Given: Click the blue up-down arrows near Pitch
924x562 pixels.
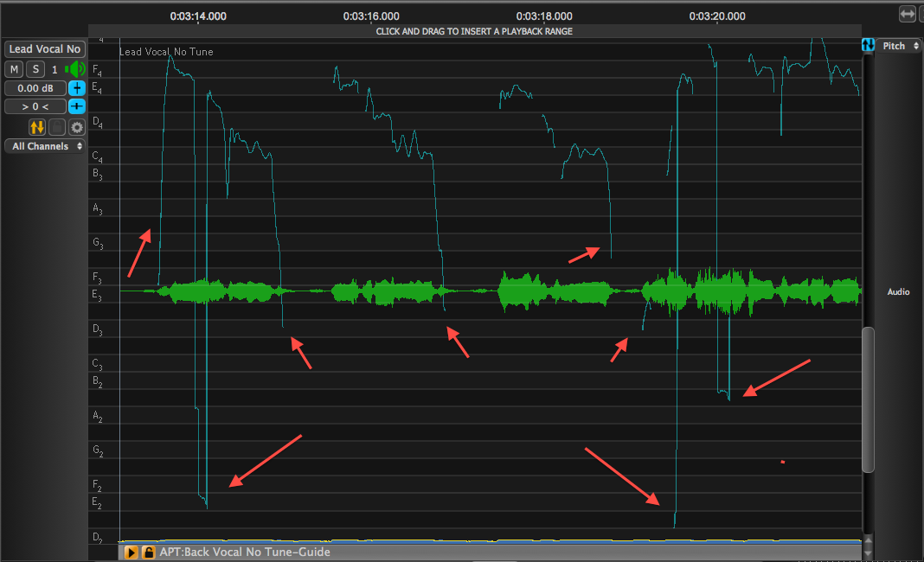Looking at the screenshot, I should (868, 45).
